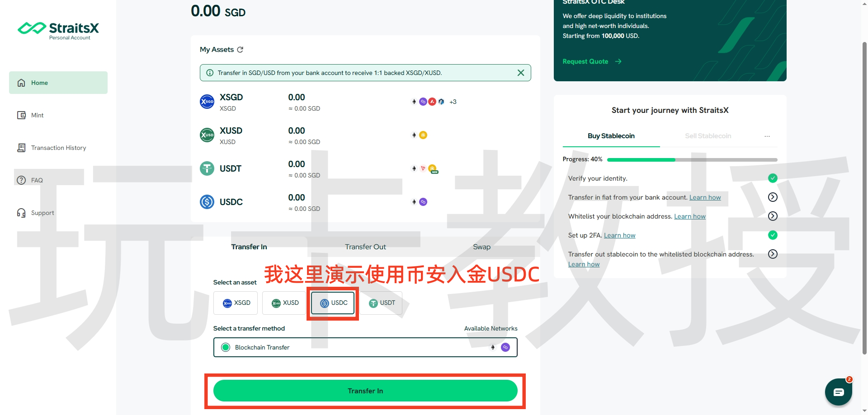Image resolution: width=868 pixels, height=415 pixels.
Task: Click the USDC asset coin icon in My Assets
Action: pos(207,202)
